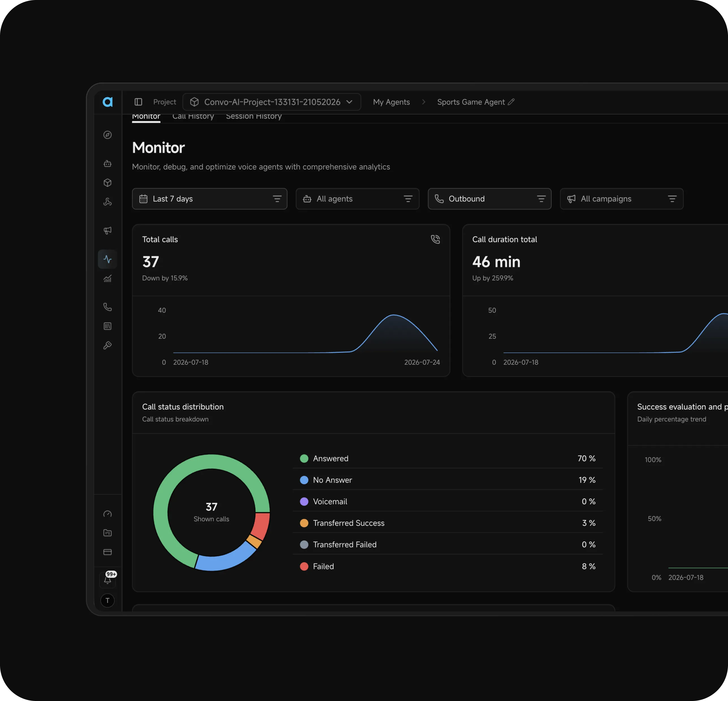The image size is (728, 701).
Task: Open the compass Explore sidebar icon
Action: 108,135
